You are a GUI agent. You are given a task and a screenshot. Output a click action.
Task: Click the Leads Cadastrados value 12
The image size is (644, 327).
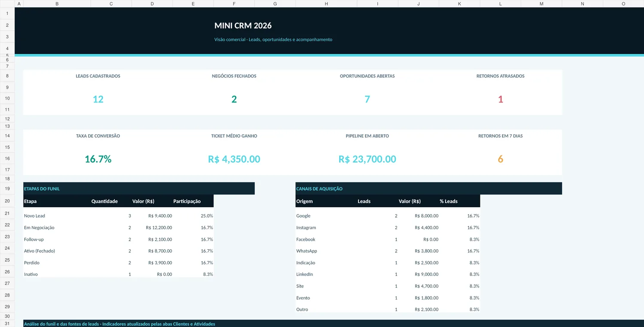tap(98, 99)
